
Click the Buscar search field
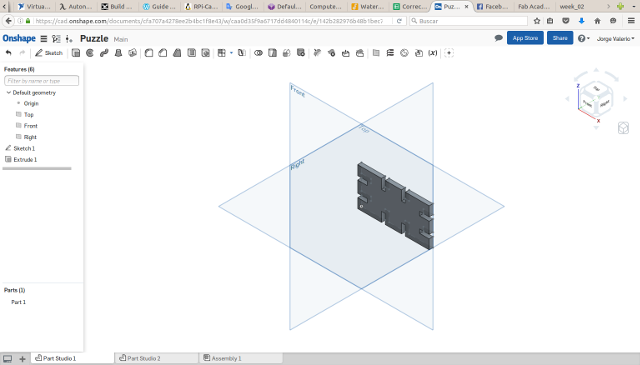(x=469, y=21)
